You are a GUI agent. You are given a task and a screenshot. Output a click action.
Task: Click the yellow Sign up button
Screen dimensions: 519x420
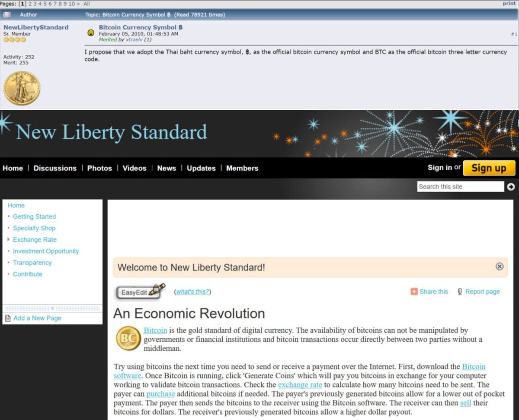[x=489, y=168]
